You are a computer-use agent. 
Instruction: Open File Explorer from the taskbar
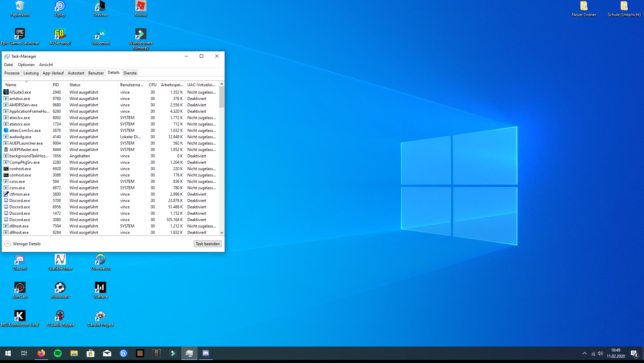pyautogui.click(x=74, y=353)
